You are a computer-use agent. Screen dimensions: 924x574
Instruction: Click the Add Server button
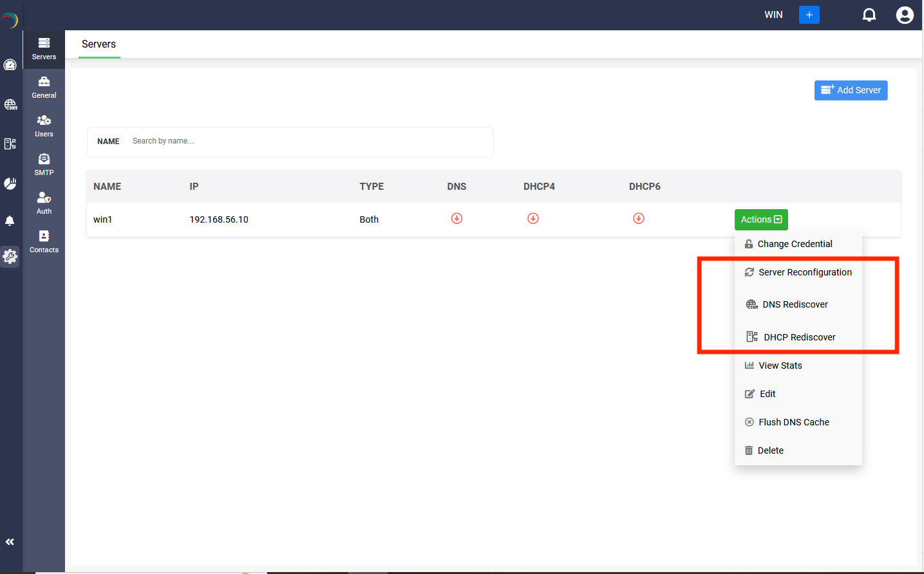851,90
